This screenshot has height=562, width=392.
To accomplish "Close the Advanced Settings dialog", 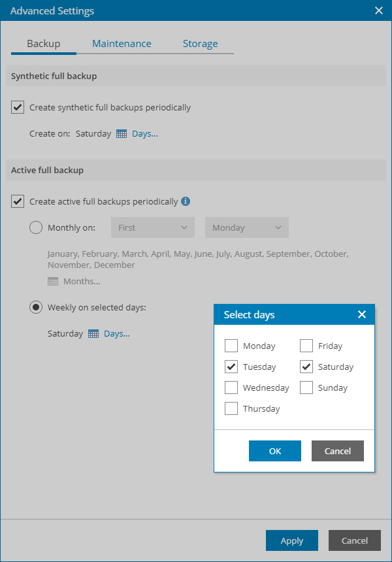I will pyautogui.click(x=378, y=11).
